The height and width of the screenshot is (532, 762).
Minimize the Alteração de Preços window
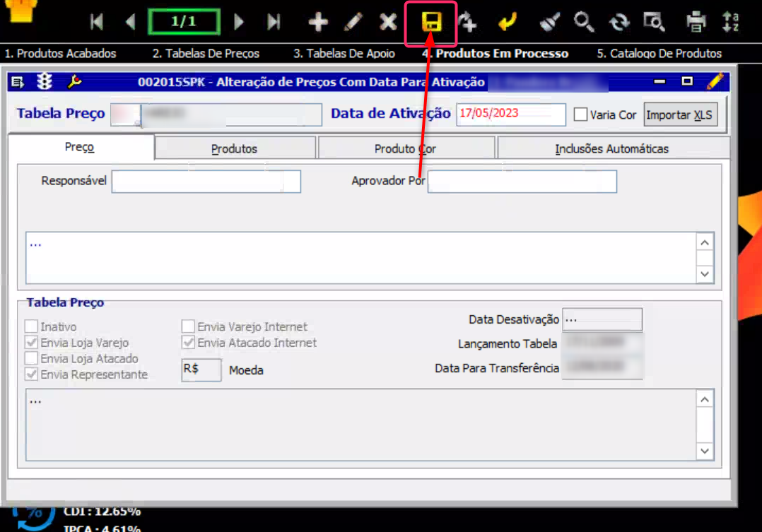tap(659, 81)
